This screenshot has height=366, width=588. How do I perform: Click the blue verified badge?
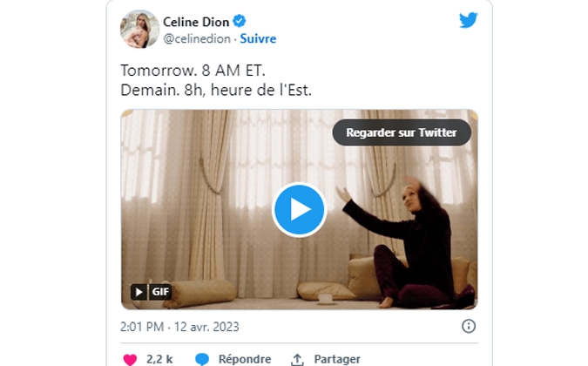(x=240, y=21)
